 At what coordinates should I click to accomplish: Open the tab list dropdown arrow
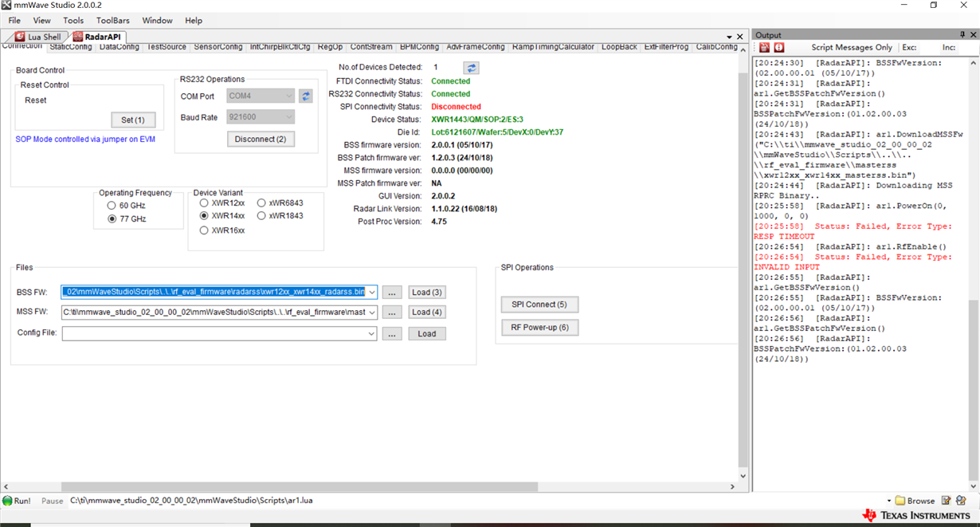click(729, 37)
